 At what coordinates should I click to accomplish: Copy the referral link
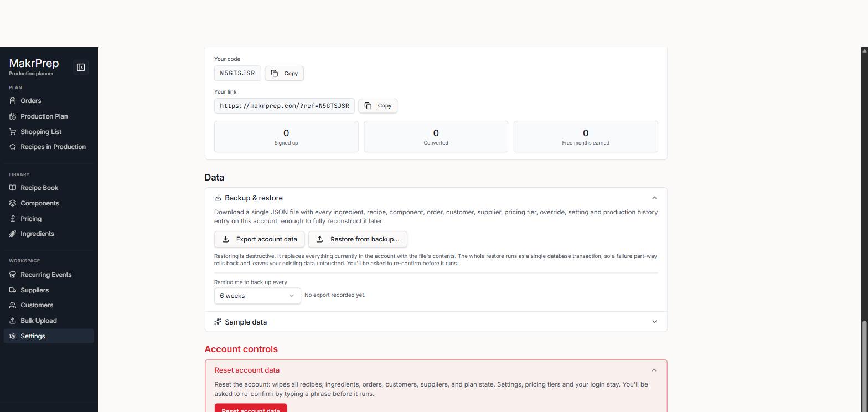click(378, 106)
